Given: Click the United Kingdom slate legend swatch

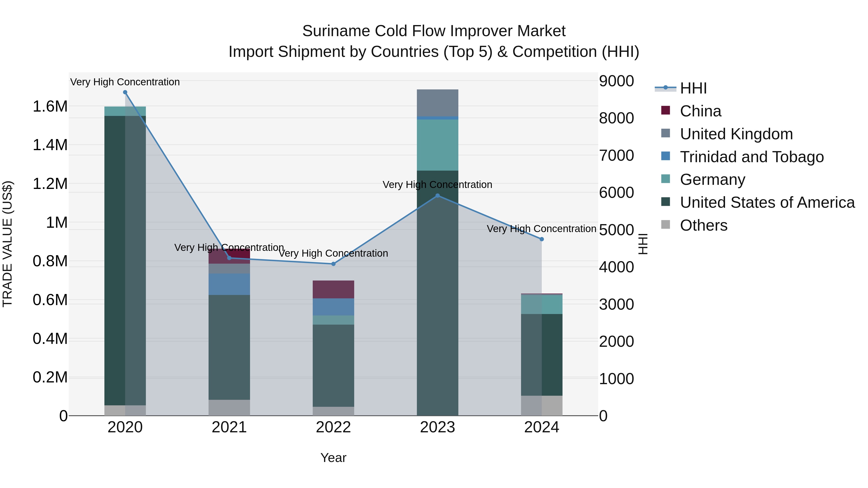Looking at the screenshot, I should coord(665,133).
